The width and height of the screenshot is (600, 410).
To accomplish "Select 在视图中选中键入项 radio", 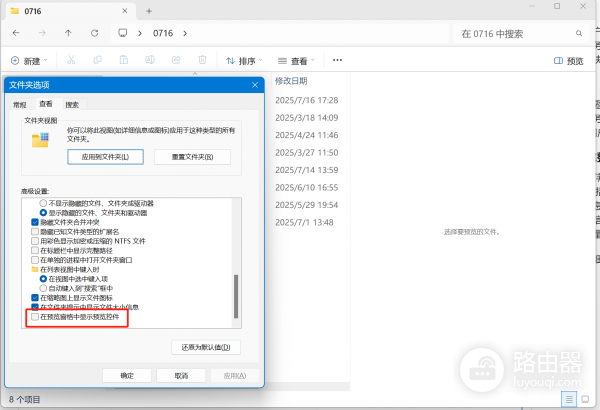I will (x=43, y=279).
